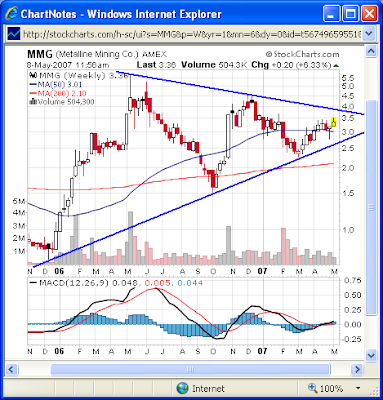Click vertical scrollbar down arrow

[x=371, y=355]
